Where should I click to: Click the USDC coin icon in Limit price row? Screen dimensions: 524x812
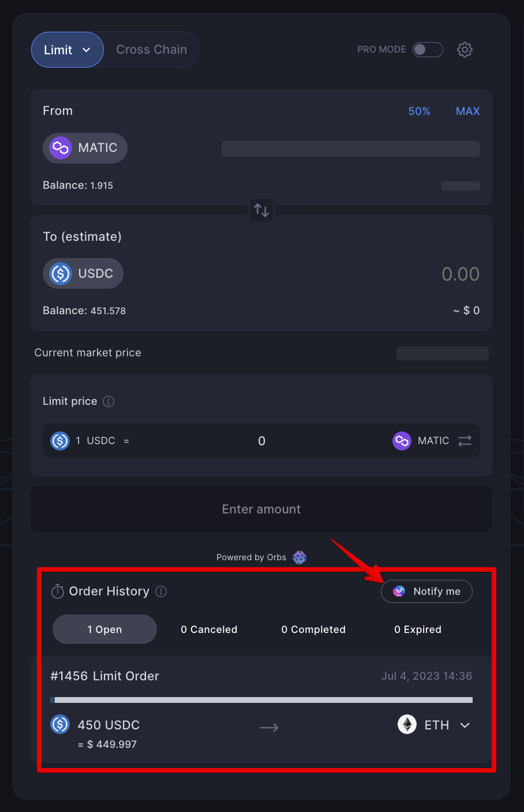pos(59,441)
